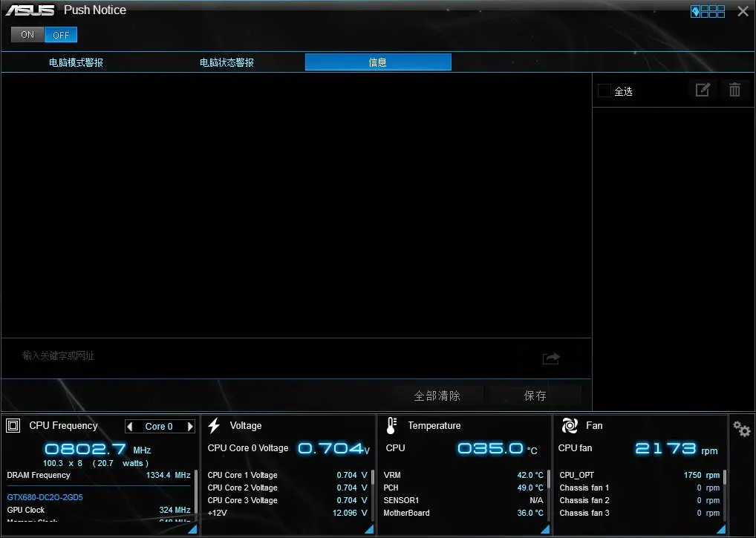
Task: Click the Chassis fan 2 row
Action: click(x=639, y=500)
